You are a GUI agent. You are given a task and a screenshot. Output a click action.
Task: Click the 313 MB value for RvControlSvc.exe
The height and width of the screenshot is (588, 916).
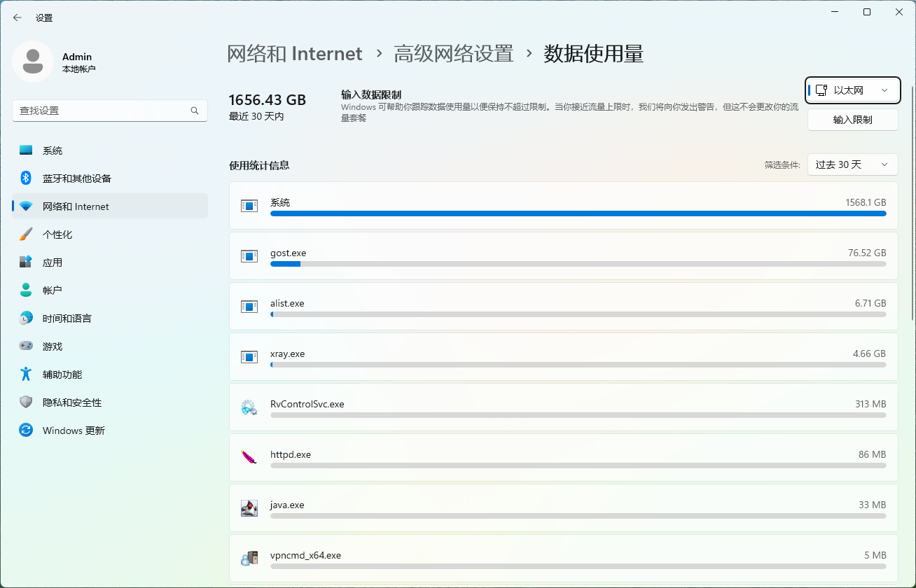(x=870, y=404)
